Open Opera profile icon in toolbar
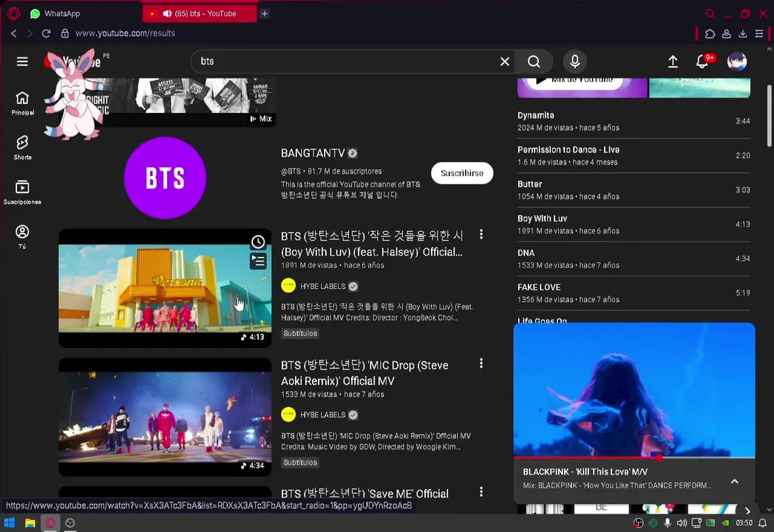Viewport: 774px width, 532px height. pos(726,33)
